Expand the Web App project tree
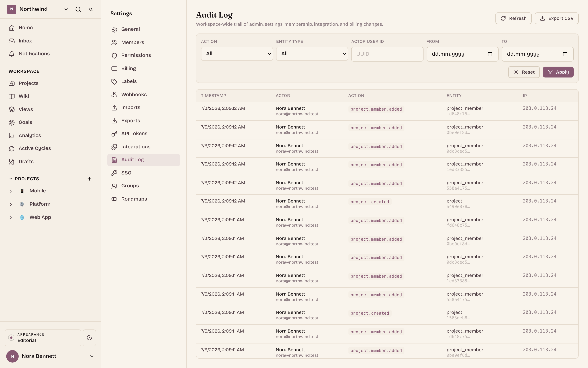This screenshot has width=588, height=368. coord(11,217)
